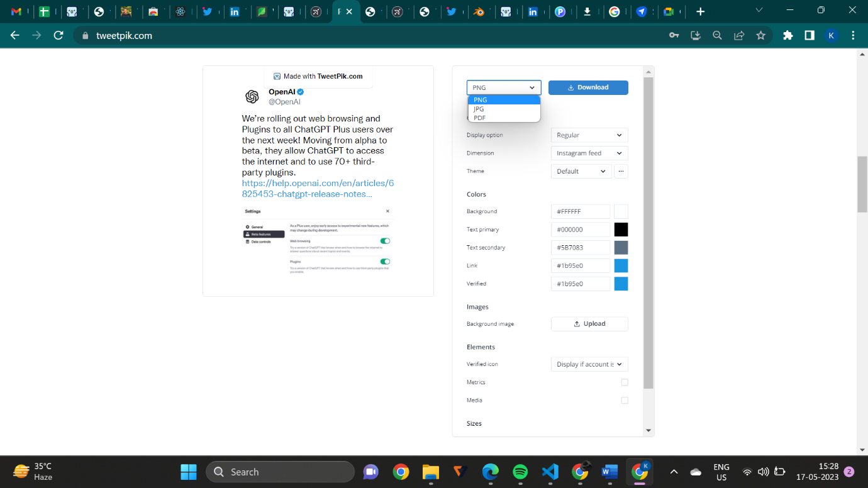Edit the Link color hex field
Viewport: 868px width, 488px height.
tap(581, 266)
